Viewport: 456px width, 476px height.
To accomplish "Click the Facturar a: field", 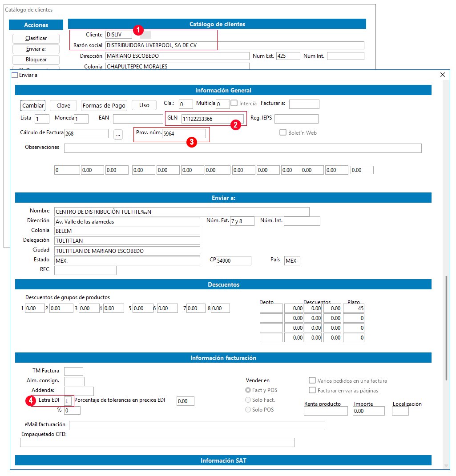I will click(x=304, y=104).
